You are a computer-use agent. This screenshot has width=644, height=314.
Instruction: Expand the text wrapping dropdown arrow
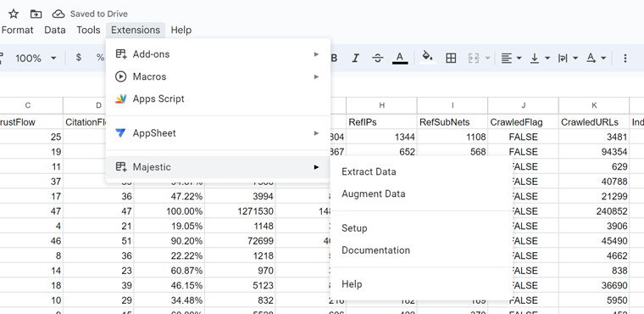[x=575, y=59]
